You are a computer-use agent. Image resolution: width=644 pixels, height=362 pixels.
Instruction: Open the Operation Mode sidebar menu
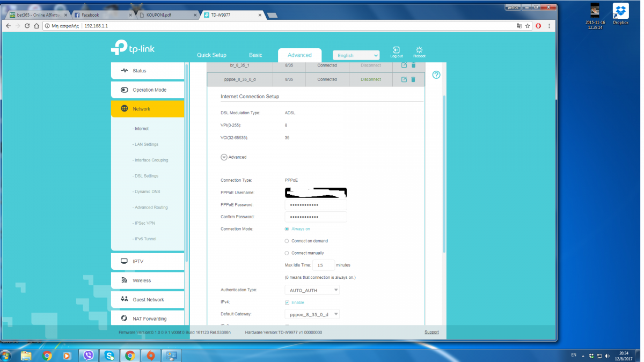(x=148, y=90)
